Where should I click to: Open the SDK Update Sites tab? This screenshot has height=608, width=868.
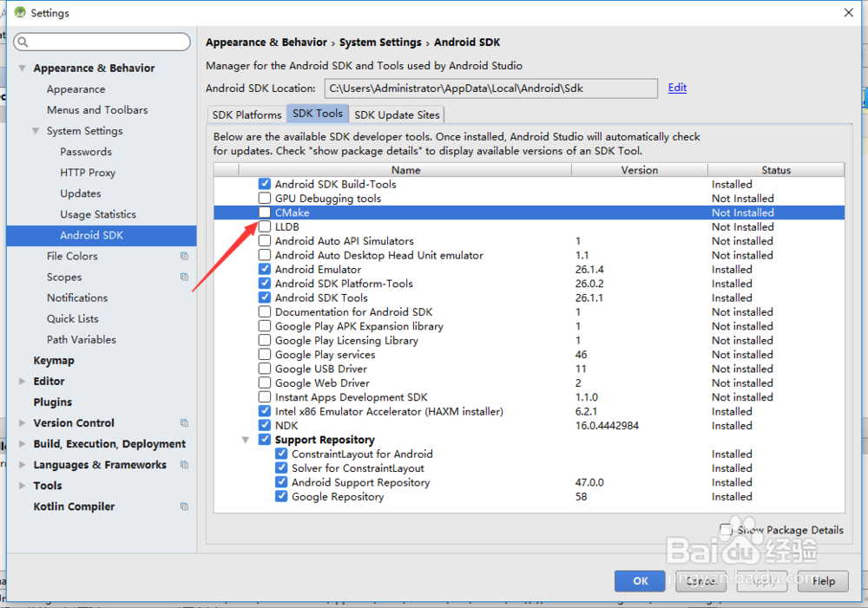(397, 114)
